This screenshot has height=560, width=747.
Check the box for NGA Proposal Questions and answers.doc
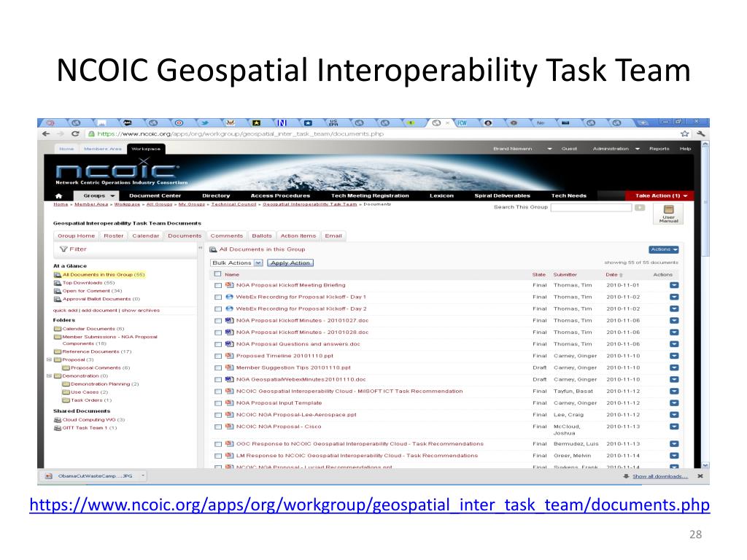point(217,344)
